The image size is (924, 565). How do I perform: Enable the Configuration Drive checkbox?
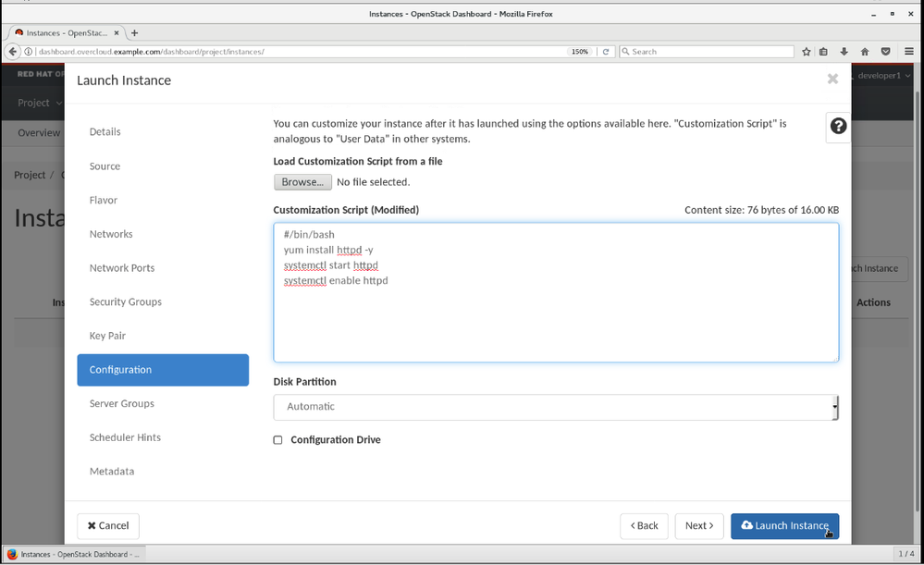tap(277, 440)
